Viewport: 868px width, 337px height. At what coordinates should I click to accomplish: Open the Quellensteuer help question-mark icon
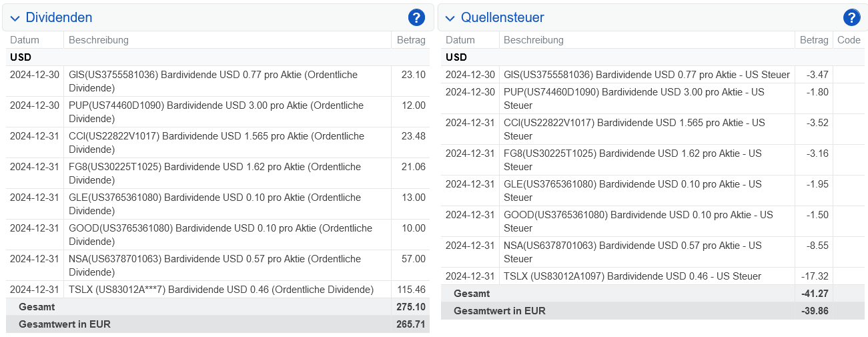click(x=851, y=18)
